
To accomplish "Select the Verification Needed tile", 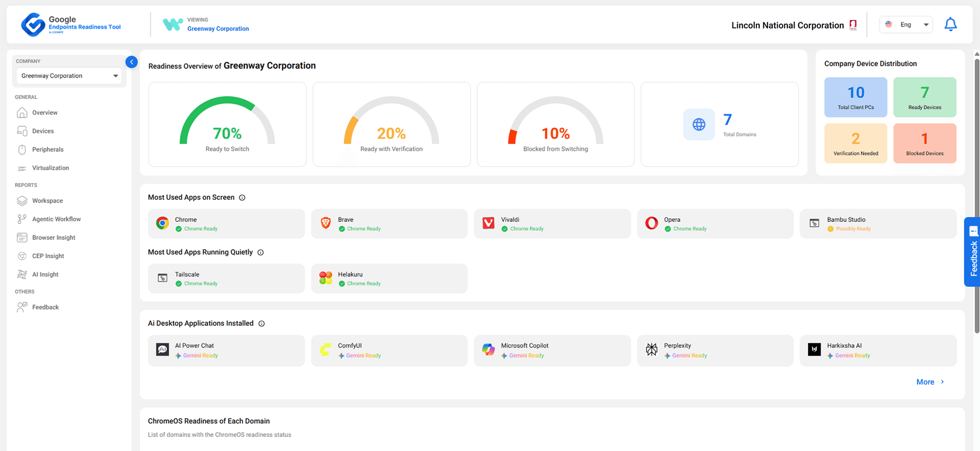I will coord(856,143).
